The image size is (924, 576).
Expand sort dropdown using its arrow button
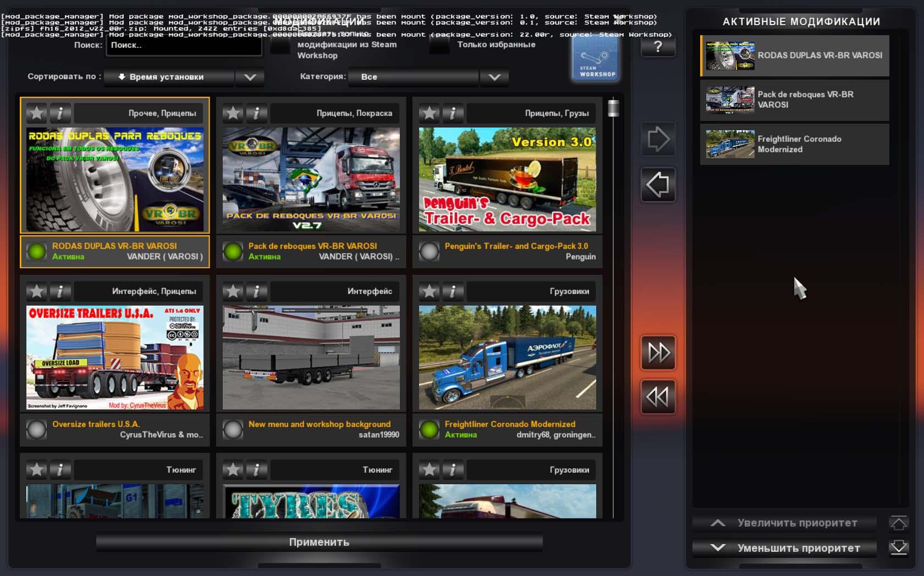click(250, 77)
